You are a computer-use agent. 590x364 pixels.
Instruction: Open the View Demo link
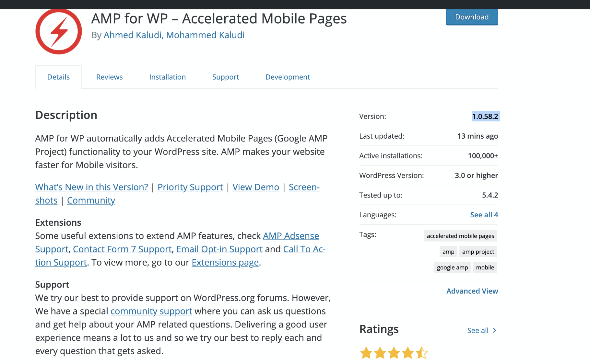[x=256, y=187]
